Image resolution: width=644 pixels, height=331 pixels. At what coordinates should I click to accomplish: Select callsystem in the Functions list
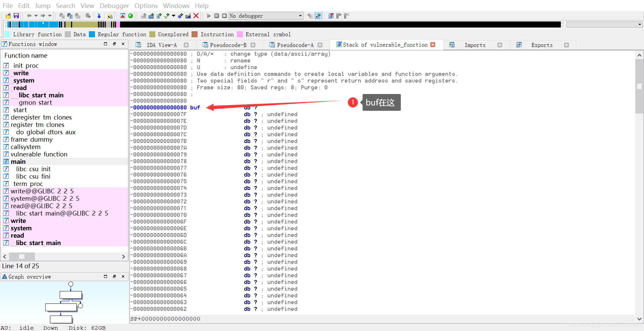pyautogui.click(x=25, y=147)
